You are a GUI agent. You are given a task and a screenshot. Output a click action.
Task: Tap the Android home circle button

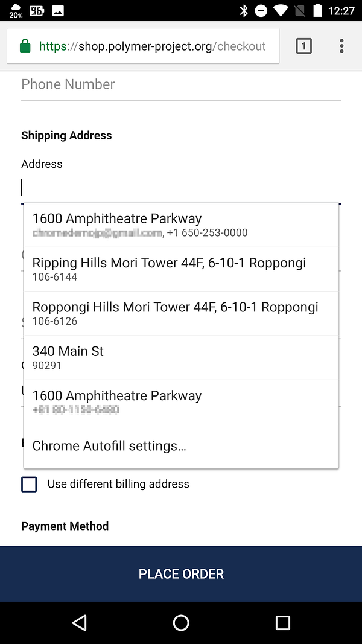click(x=181, y=623)
